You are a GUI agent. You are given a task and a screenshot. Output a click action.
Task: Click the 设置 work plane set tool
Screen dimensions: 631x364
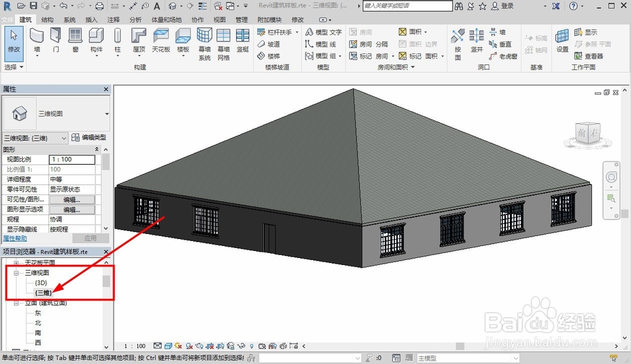[562, 40]
